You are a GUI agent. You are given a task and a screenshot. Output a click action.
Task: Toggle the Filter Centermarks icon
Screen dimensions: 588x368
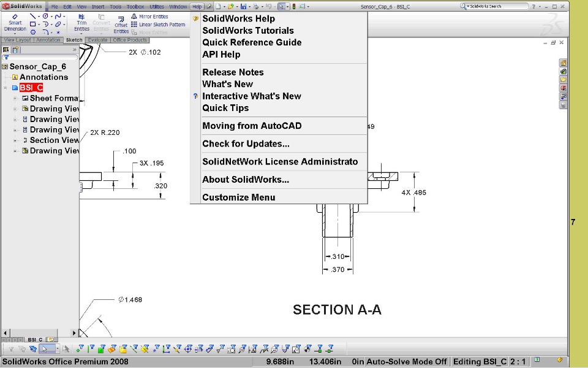(188, 349)
